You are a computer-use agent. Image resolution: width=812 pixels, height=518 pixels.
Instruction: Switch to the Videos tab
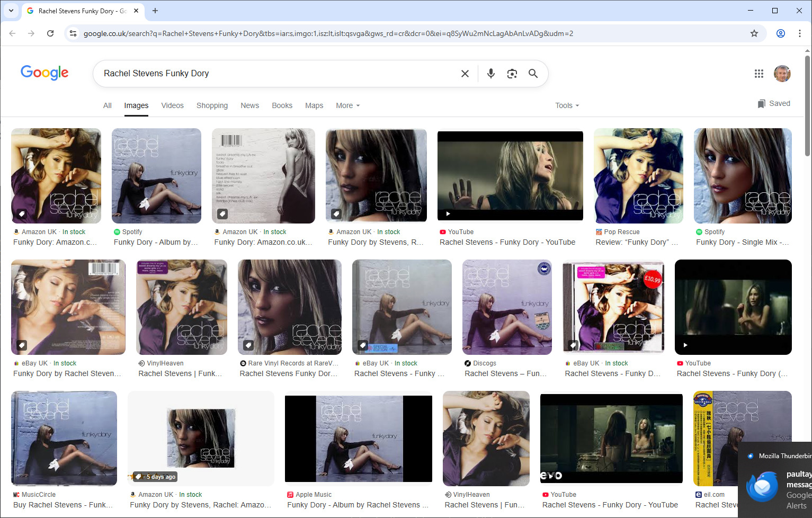172,105
